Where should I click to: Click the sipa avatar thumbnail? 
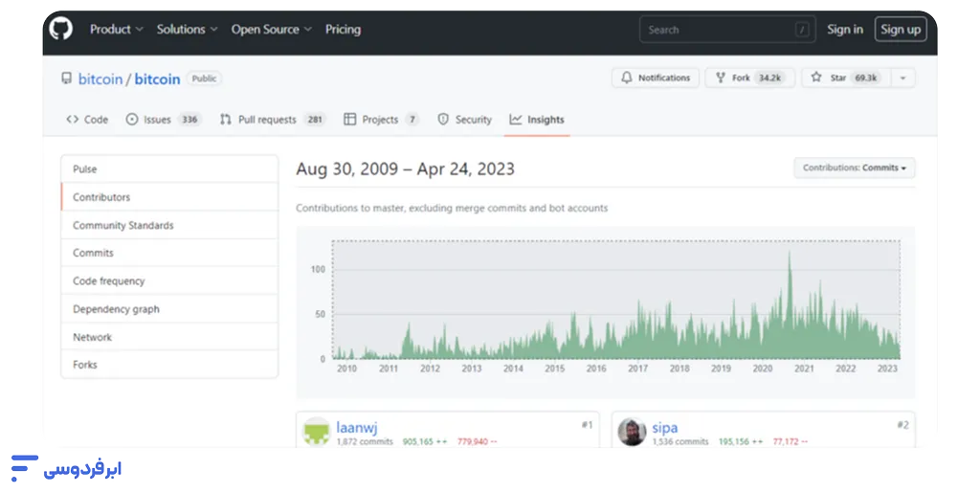coord(632,431)
